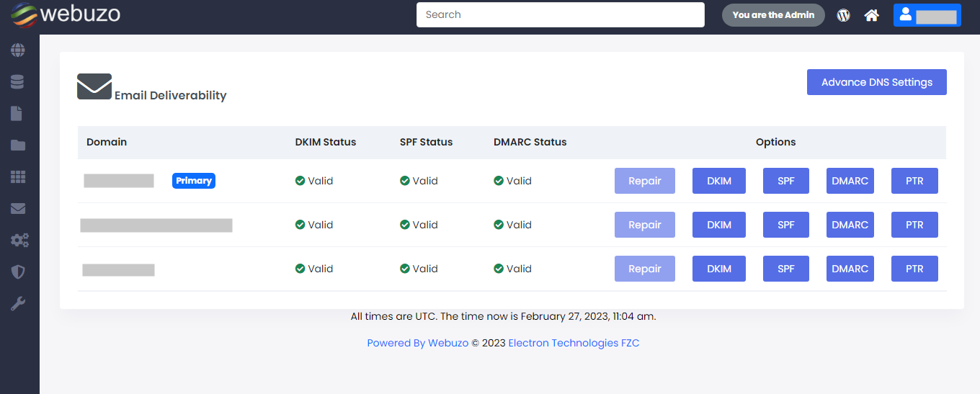Click Repair for the Primary domain
The image size is (980, 394).
pyautogui.click(x=644, y=181)
